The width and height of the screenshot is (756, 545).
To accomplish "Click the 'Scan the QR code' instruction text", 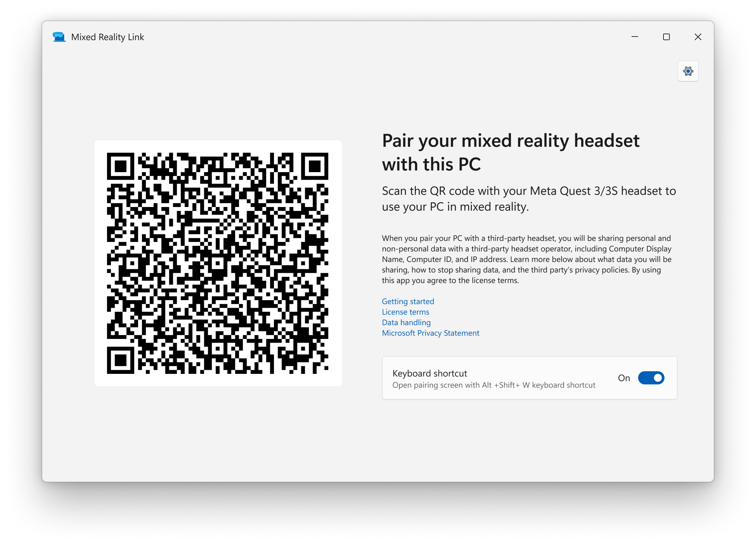I will pos(529,198).
